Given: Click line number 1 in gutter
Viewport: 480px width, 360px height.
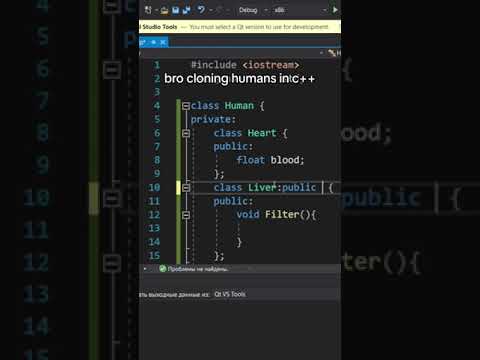Looking at the screenshot, I should pos(157,65).
